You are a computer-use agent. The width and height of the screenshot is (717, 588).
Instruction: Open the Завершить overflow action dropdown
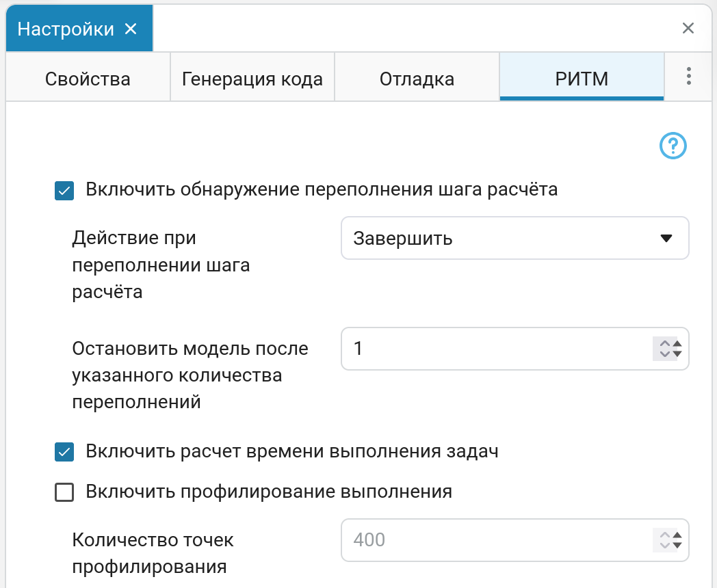tap(515, 238)
